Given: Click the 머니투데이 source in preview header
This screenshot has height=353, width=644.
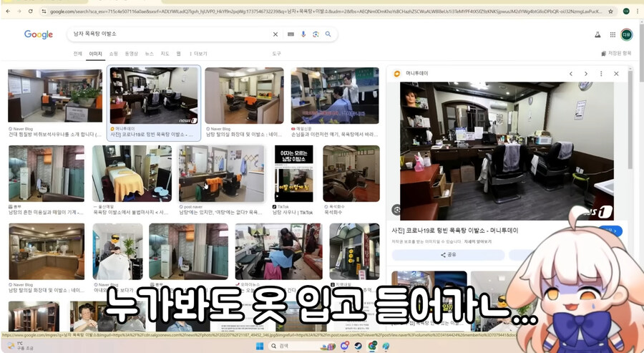Looking at the screenshot, I should coord(417,74).
